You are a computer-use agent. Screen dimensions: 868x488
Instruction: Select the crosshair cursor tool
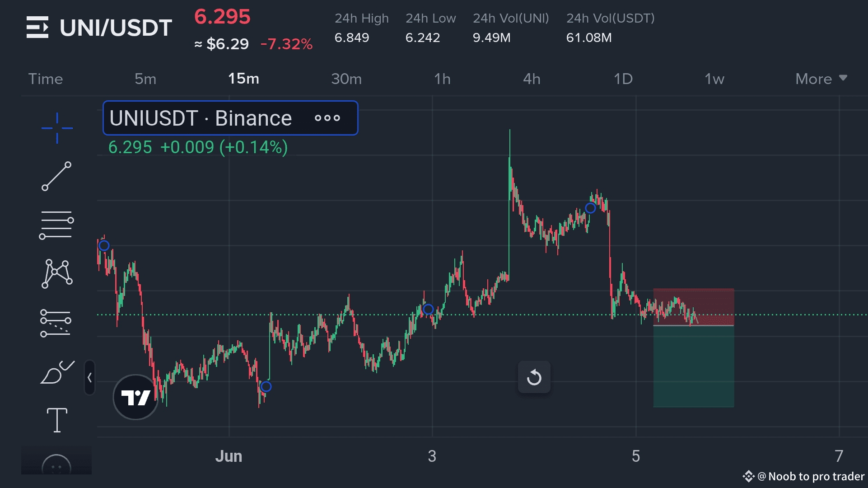coord(57,128)
